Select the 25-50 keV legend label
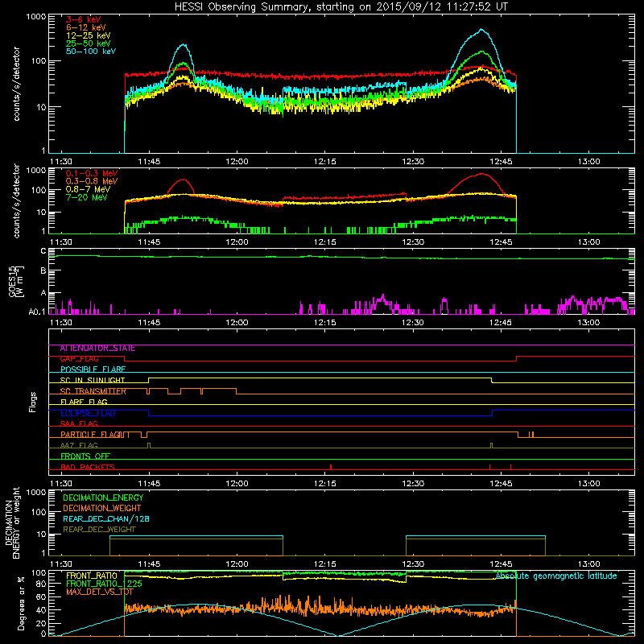This screenshot has height=644, width=644. [x=89, y=43]
